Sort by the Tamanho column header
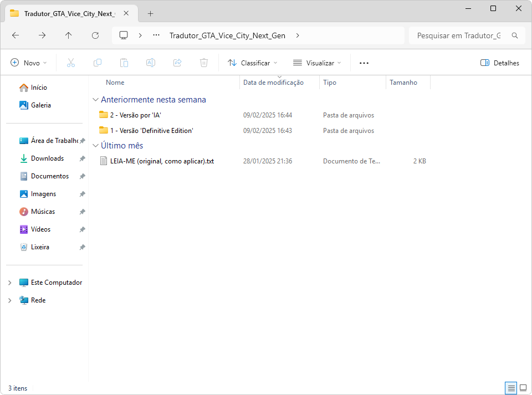Screen dimensions: 532x395 pos(403,83)
